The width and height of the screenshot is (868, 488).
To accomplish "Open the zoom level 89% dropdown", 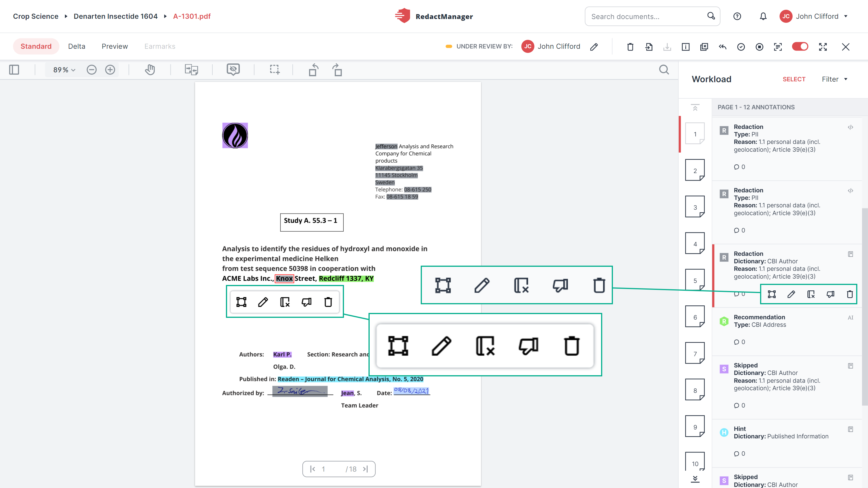I will pos(64,70).
